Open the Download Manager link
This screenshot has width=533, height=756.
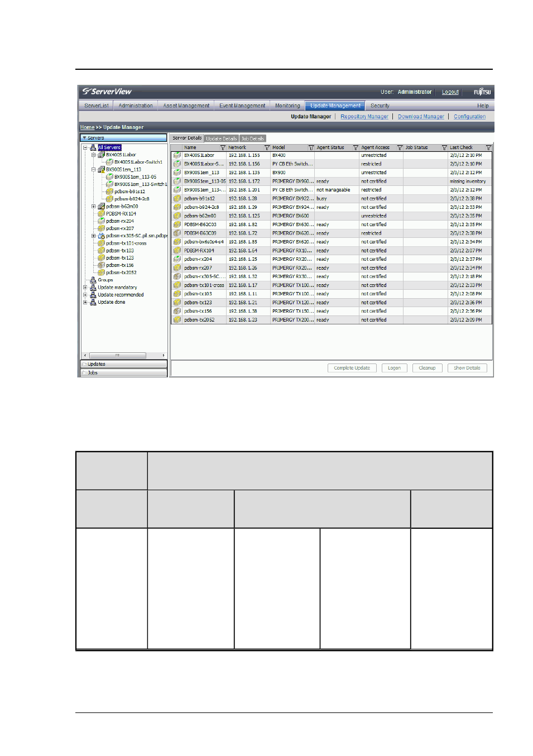coord(421,117)
